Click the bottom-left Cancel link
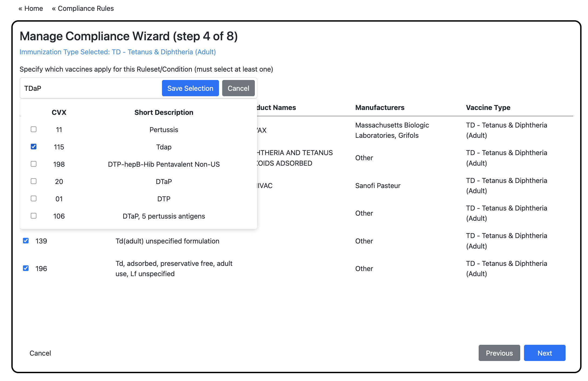The image size is (588, 381). (40, 353)
